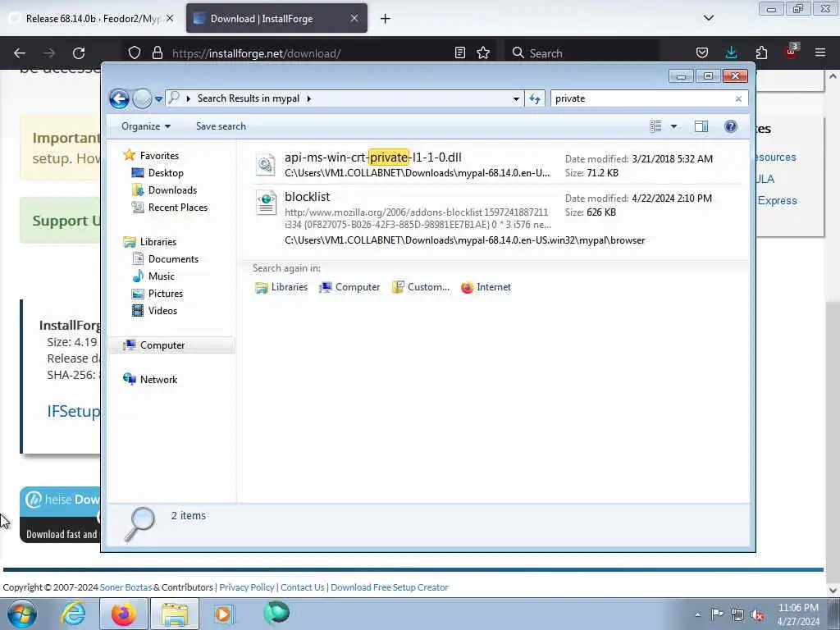
Task: Click Save search in the toolbar
Action: point(221,126)
